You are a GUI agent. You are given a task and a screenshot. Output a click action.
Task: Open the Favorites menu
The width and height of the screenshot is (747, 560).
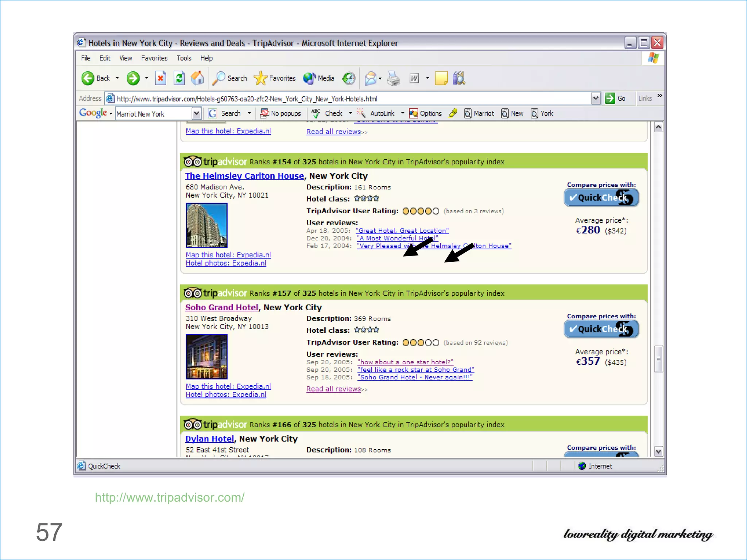pos(154,58)
